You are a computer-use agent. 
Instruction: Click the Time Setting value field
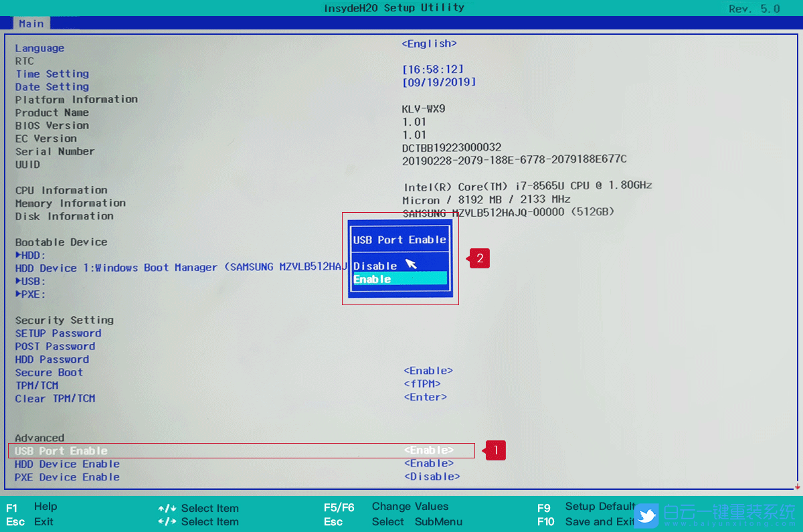[433, 69]
